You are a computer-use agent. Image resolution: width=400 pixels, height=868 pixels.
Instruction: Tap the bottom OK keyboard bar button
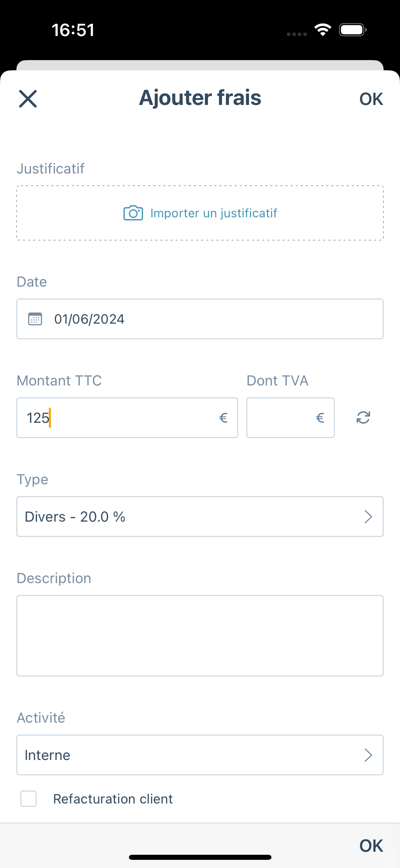(x=371, y=846)
